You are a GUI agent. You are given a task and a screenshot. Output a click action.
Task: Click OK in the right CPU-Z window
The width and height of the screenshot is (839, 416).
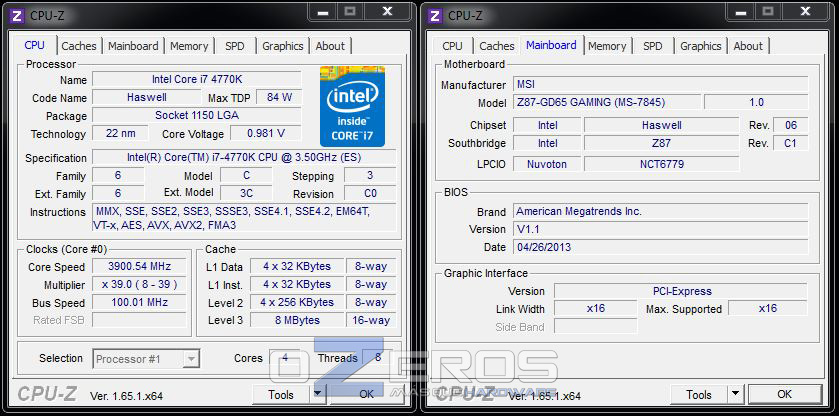[x=784, y=395]
